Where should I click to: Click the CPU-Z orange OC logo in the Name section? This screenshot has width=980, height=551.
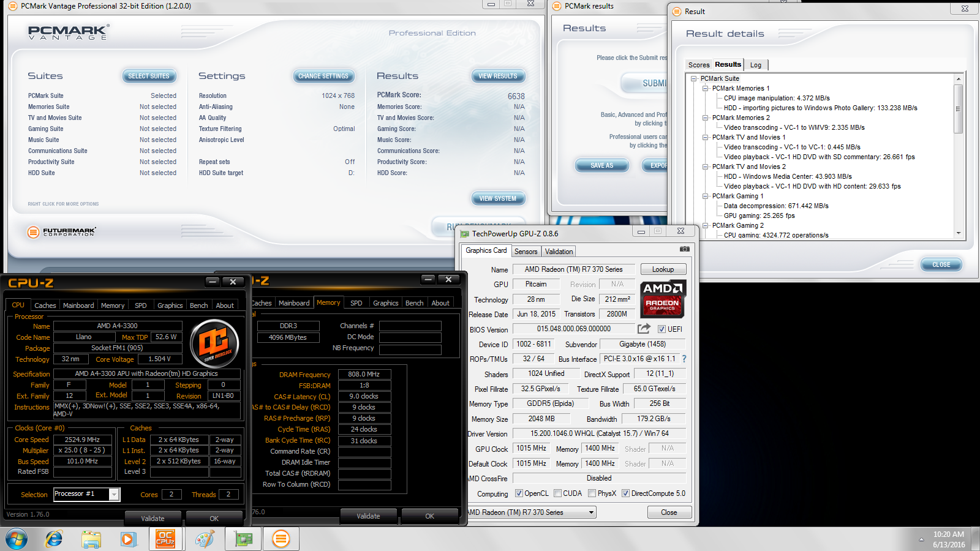click(214, 345)
